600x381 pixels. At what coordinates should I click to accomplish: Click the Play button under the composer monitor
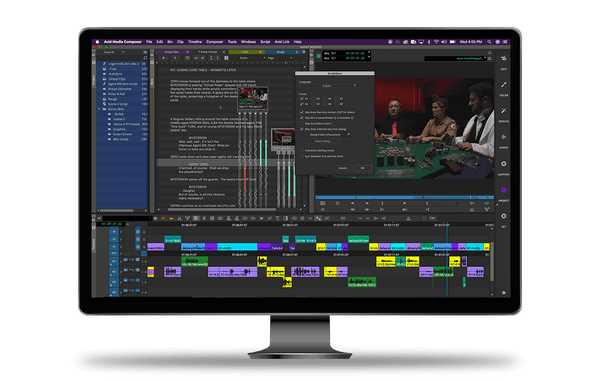click(404, 204)
